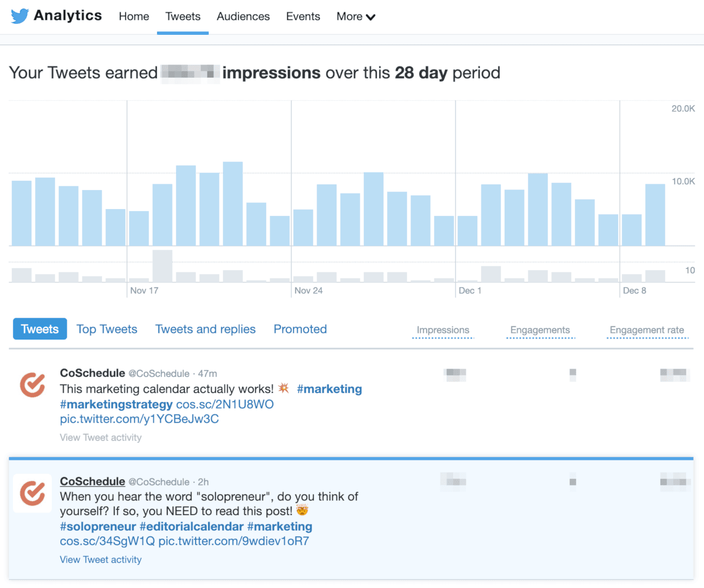704x588 pixels.
Task: Click the Nov 17 date label
Action: pos(144,290)
